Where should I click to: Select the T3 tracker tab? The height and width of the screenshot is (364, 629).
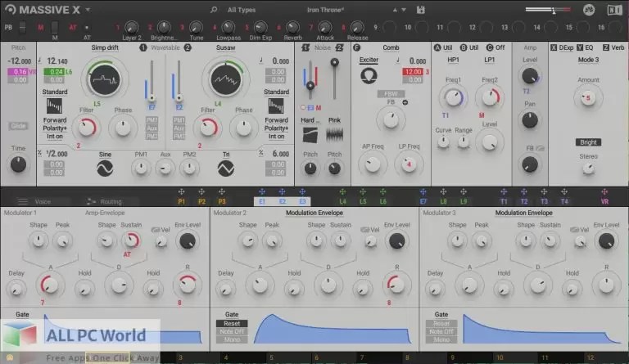click(x=544, y=201)
